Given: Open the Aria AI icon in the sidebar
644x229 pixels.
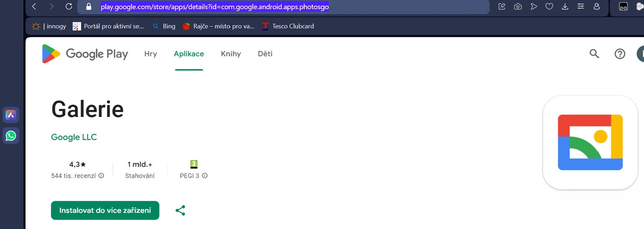Looking at the screenshot, I should (x=11, y=115).
